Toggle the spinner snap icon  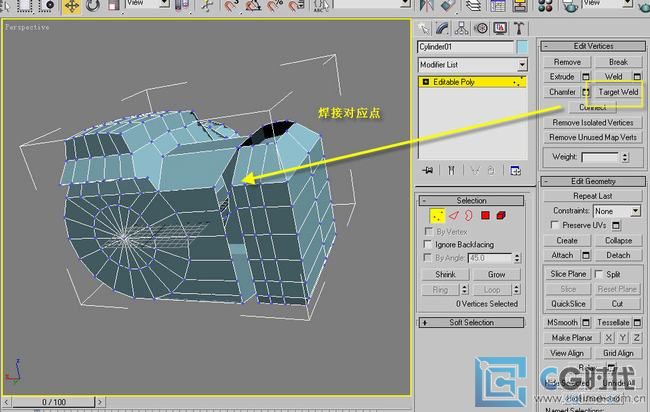(296, 6)
